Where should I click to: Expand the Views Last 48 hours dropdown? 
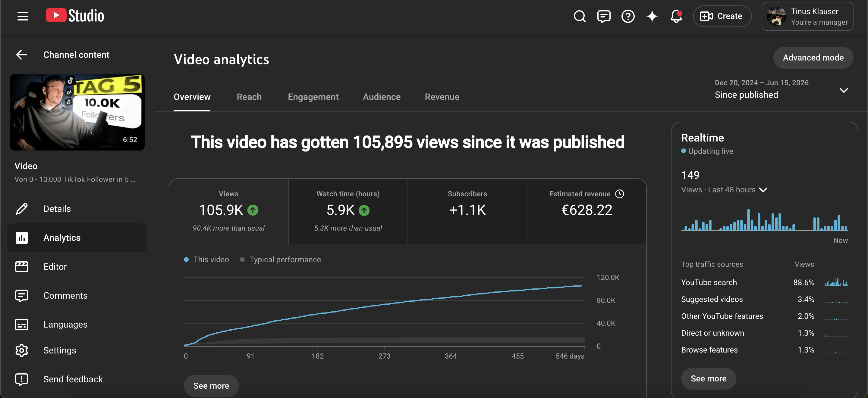click(x=724, y=190)
